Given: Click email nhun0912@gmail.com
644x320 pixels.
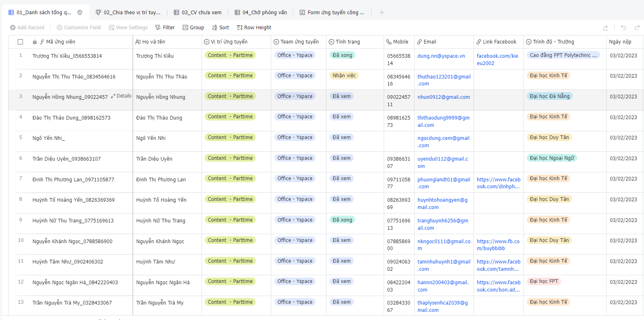Looking at the screenshot, I should click(443, 97).
